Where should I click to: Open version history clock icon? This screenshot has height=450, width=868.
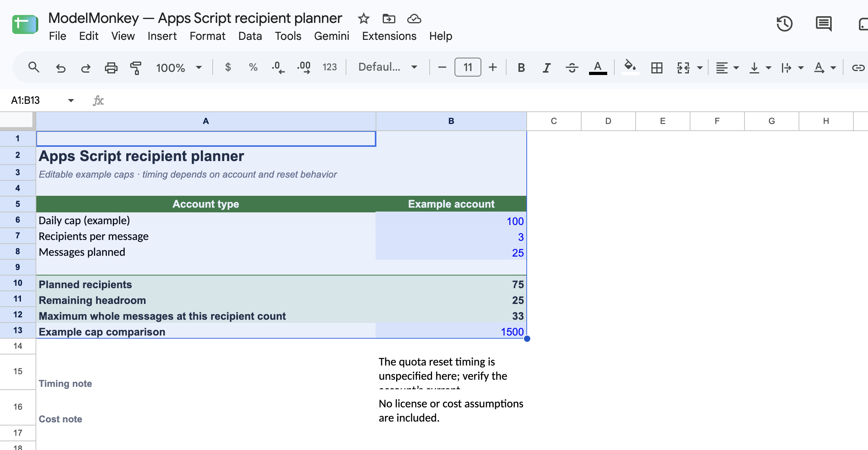[784, 24]
